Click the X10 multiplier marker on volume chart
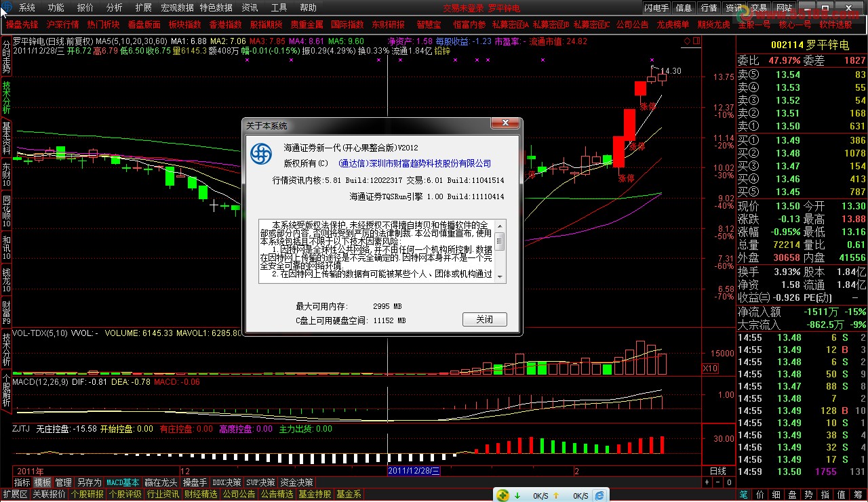 pyautogui.click(x=710, y=368)
